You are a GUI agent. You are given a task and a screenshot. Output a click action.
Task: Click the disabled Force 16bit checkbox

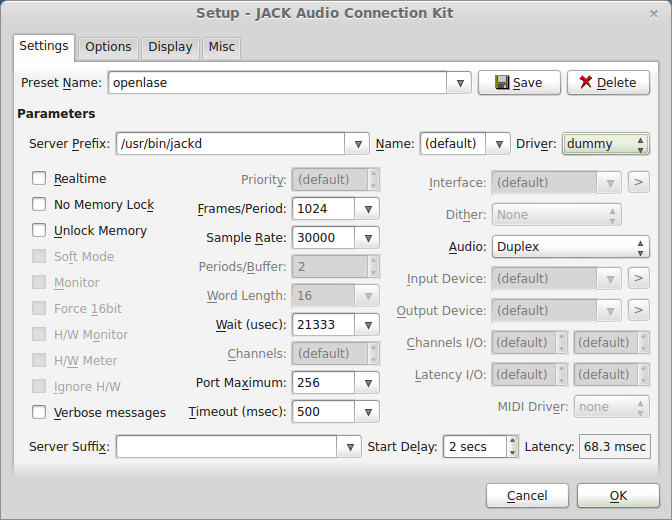(x=39, y=308)
